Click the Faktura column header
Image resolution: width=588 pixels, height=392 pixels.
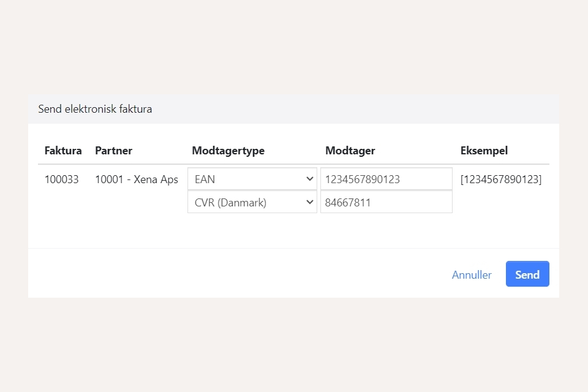[x=63, y=151]
